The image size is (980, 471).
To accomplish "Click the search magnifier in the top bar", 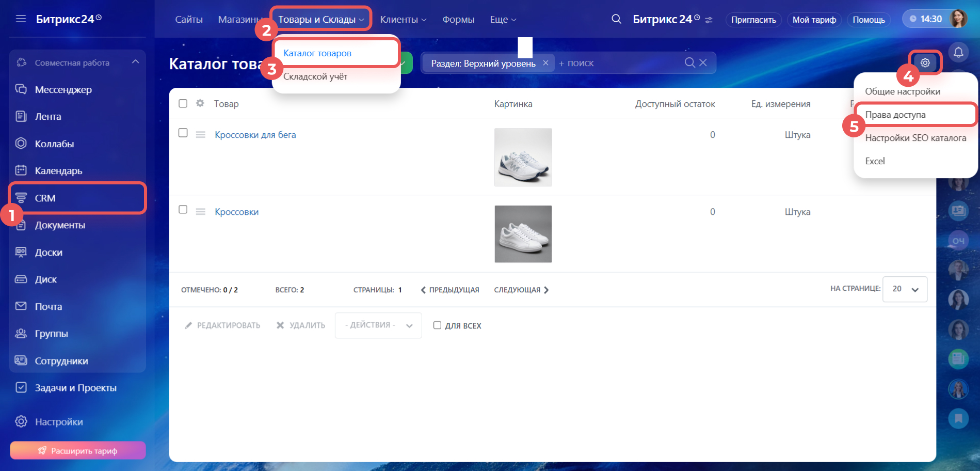I will tap(616, 19).
